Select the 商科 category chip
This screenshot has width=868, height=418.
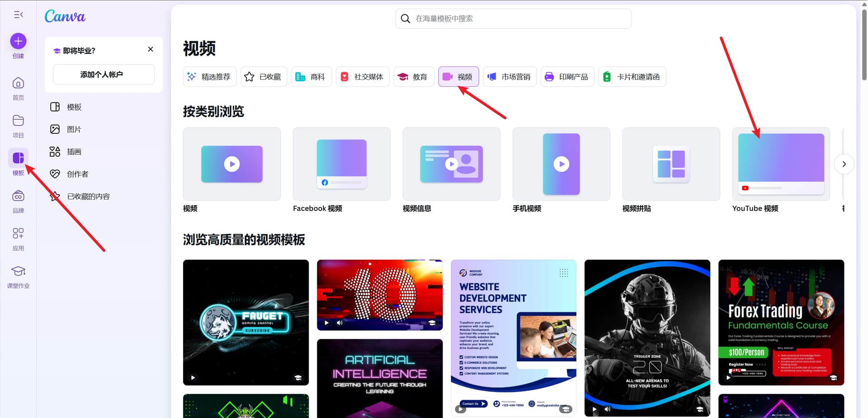[x=311, y=77]
